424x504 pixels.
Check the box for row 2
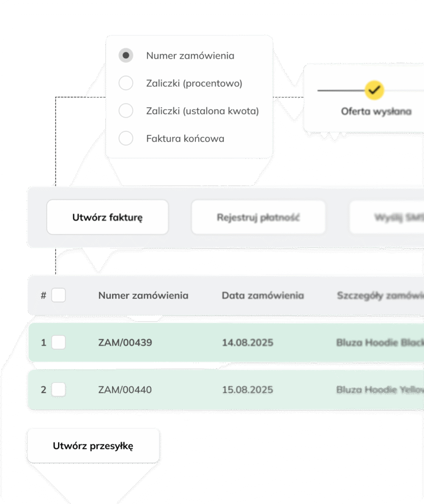[x=59, y=390]
